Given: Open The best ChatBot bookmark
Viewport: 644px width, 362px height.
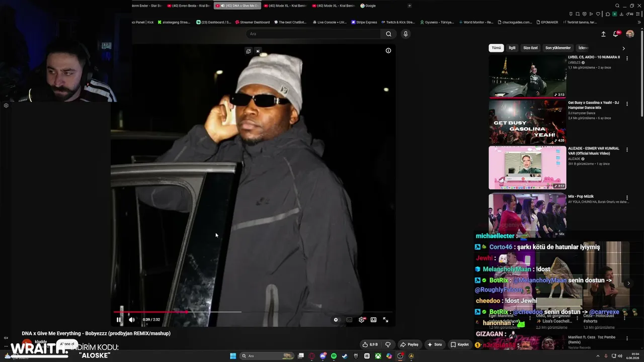Looking at the screenshot, I should [289, 22].
